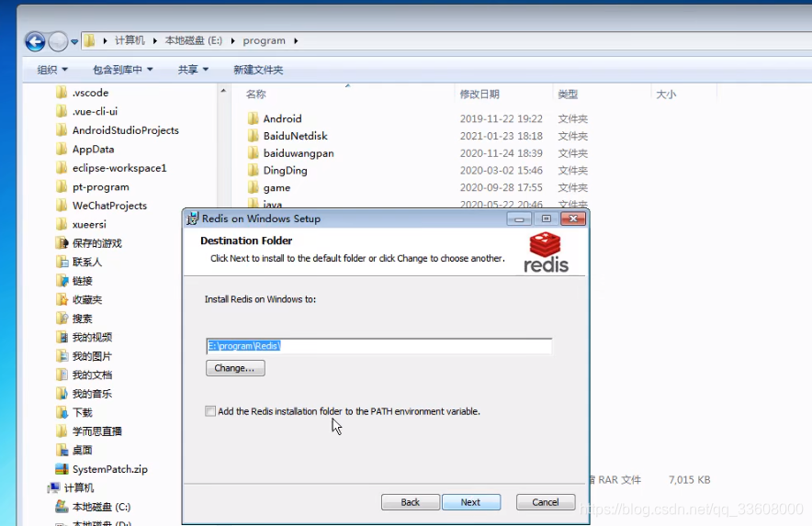Click the 2019-11-22 19:22 date cell

[501, 118]
